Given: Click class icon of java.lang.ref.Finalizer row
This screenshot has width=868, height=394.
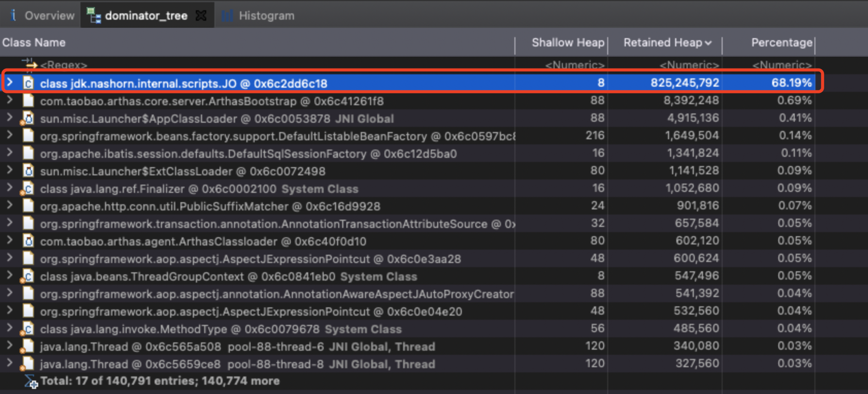Looking at the screenshot, I should 27,189.
